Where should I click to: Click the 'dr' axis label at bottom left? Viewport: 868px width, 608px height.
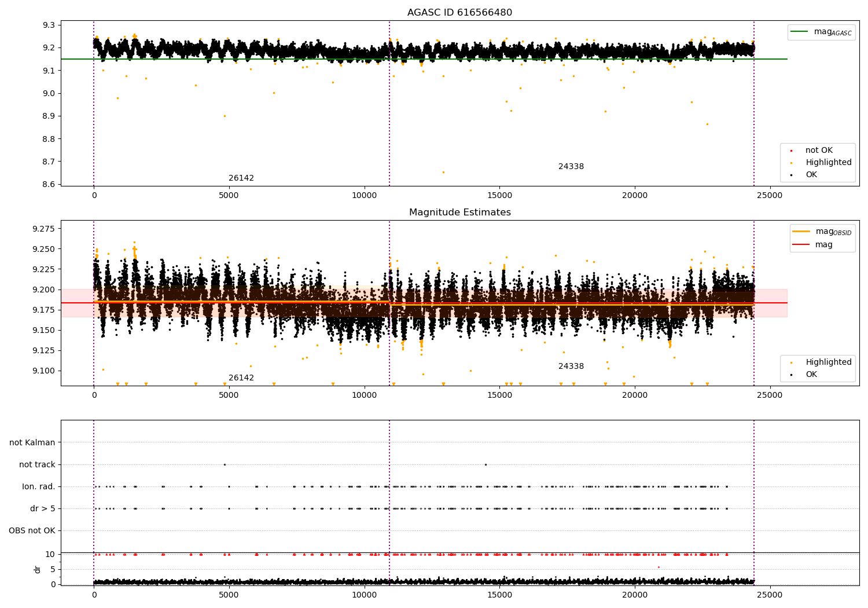click(x=38, y=569)
